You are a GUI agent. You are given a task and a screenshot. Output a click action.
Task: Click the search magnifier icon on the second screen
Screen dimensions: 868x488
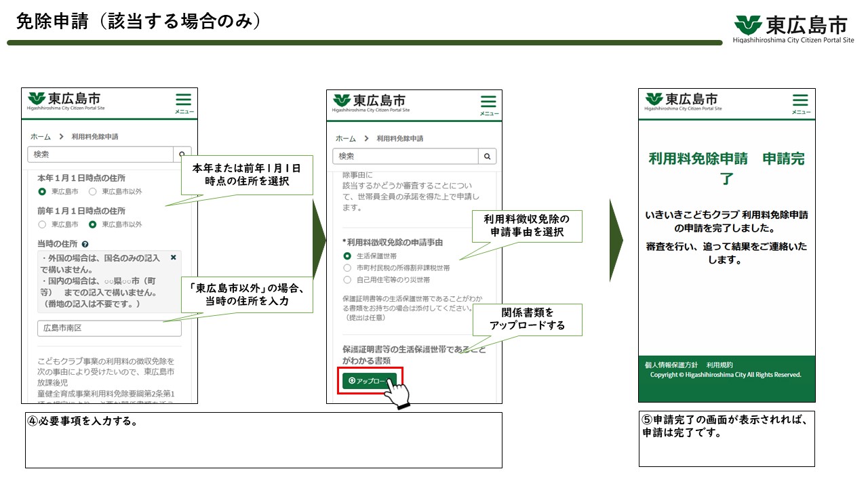point(487,156)
